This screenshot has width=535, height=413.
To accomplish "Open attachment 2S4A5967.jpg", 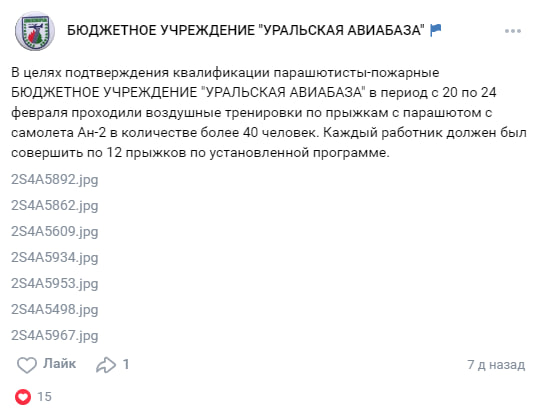I will click(55, 335).
